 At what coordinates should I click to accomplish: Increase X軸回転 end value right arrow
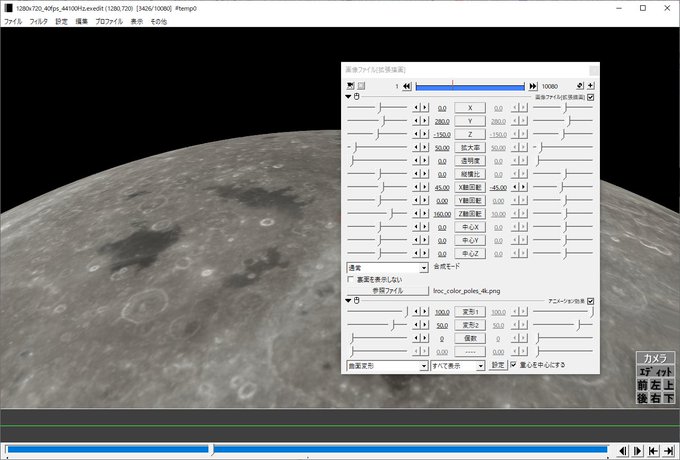pyautogui.click(x=523, y=187)
